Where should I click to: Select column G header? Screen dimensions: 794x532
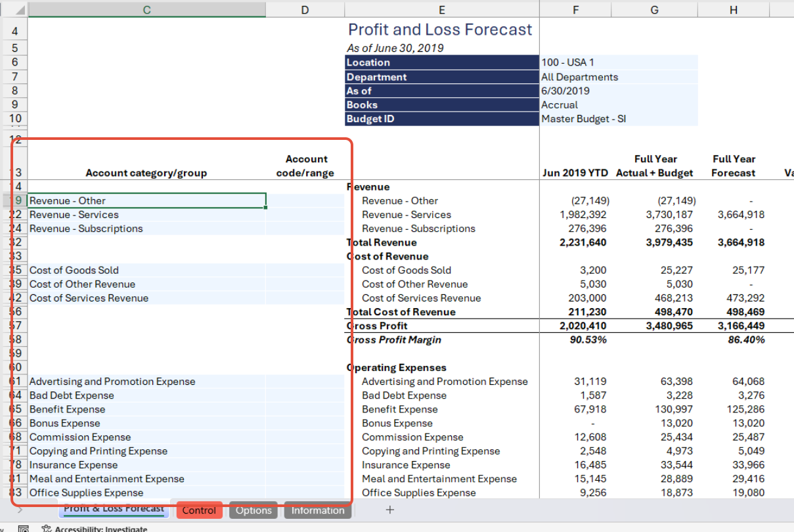[x=655, y=9]
